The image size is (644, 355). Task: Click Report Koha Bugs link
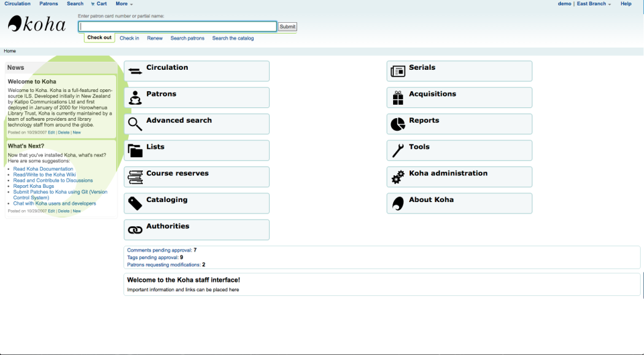point(34,186)
